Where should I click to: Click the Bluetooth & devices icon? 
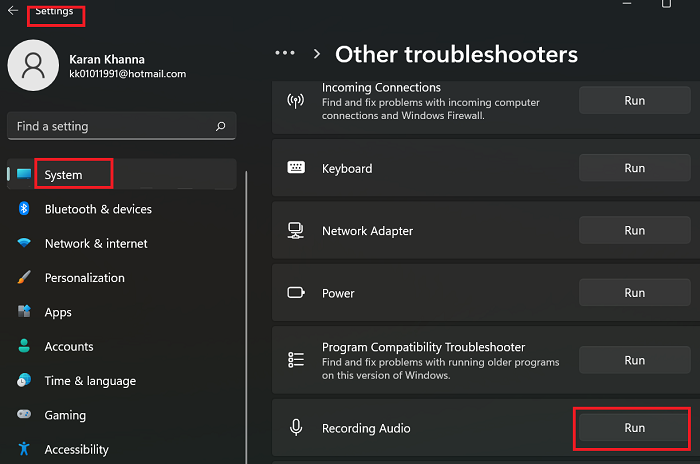pos(24,209)
